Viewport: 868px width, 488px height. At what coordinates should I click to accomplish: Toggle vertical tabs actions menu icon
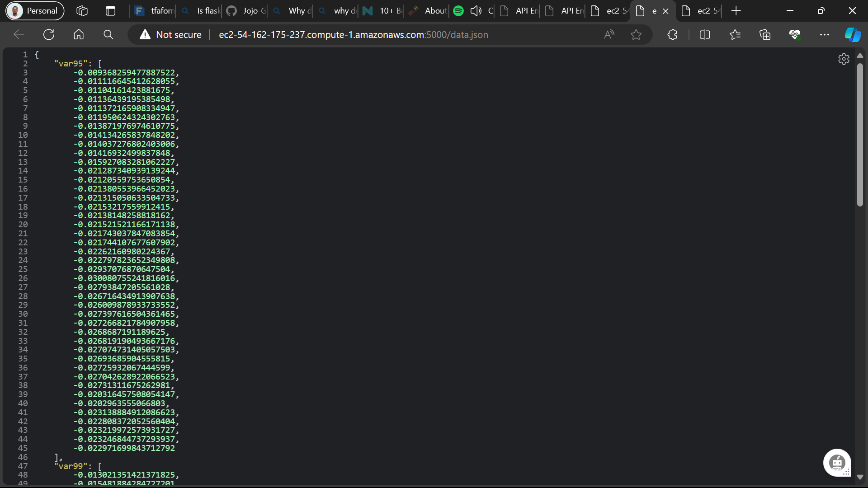(x=110, y=11)
